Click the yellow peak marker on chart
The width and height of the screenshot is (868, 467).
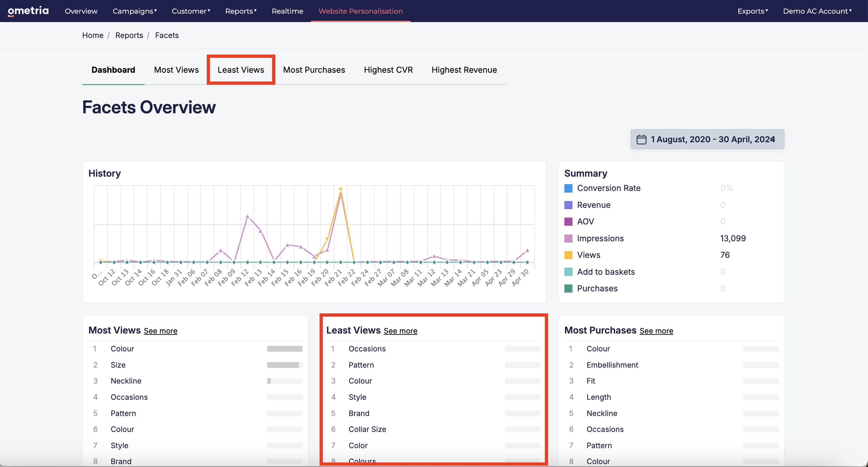(340, 190)
